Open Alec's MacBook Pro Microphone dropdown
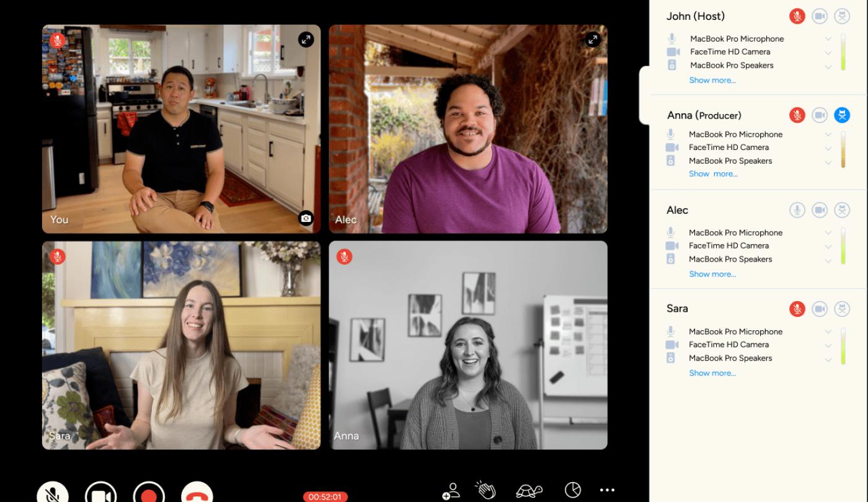Screen dimensions: 868x502 pos(828,233)
